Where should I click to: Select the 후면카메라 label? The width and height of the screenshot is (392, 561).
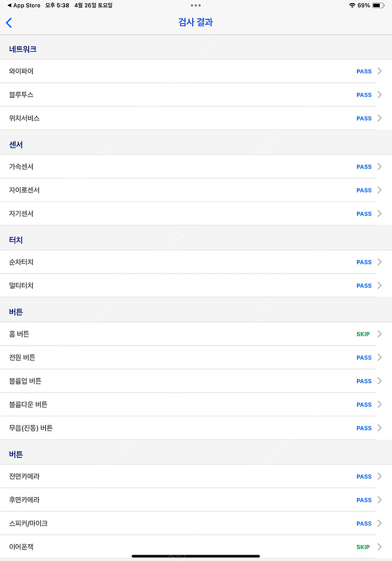click(x=25, y=500)
